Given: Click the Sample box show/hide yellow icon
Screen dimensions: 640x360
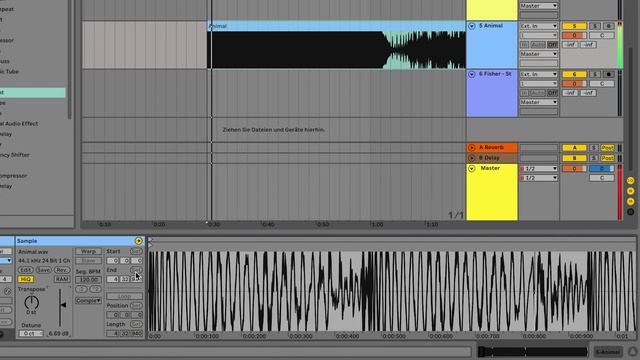Looking at the screenshot, I should pyautogui.click(x=138, y=241).
